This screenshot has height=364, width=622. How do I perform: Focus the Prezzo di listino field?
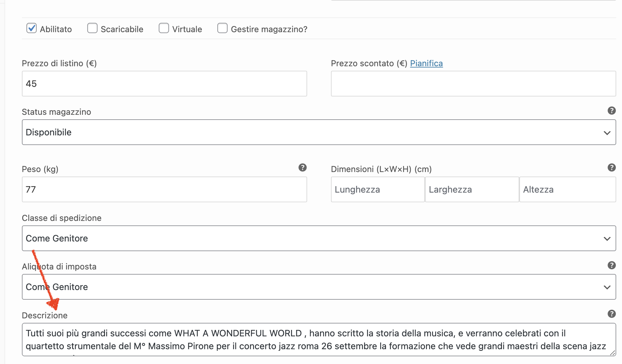pyautogui.click(x=164, y=84)
